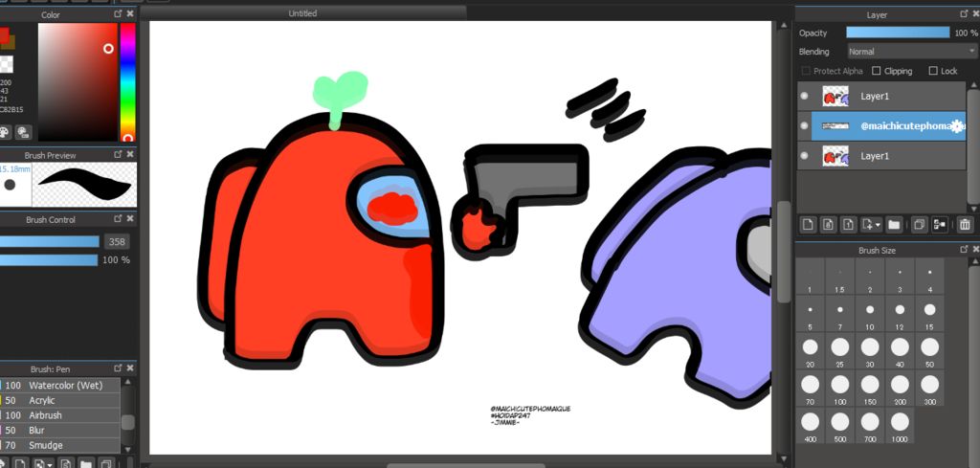Delete the selected layer with the trash icon
This screenshot has width=980, height=468.
pos(965,224)
